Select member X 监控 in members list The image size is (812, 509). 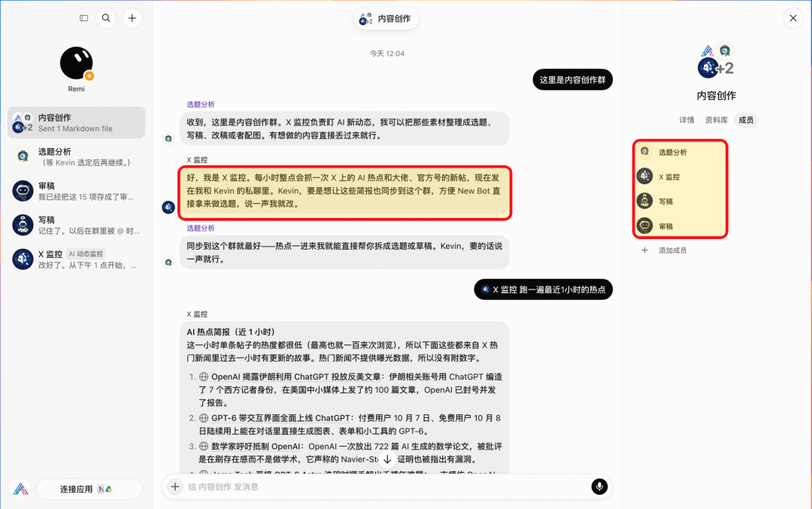[x=680, y=177]
